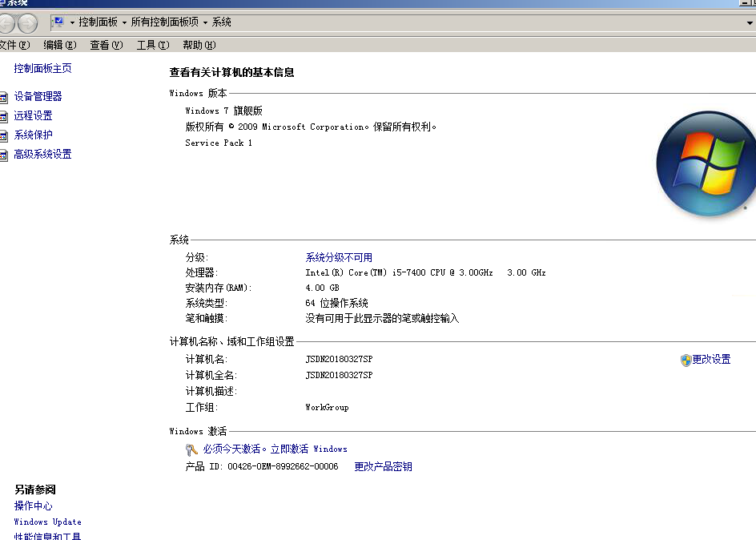The height and width of the screenshot is (540, 756).
Task: Click the text Service Pack 1
Action: point(219,143)
